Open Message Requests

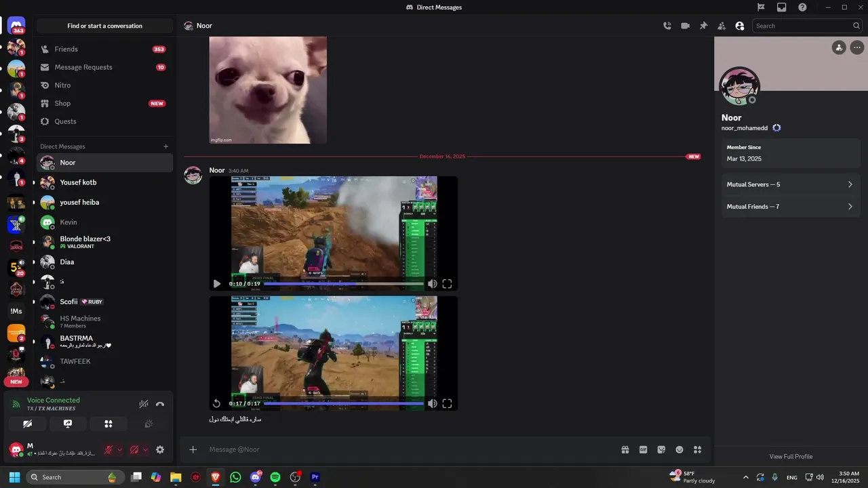coord(105,67)
